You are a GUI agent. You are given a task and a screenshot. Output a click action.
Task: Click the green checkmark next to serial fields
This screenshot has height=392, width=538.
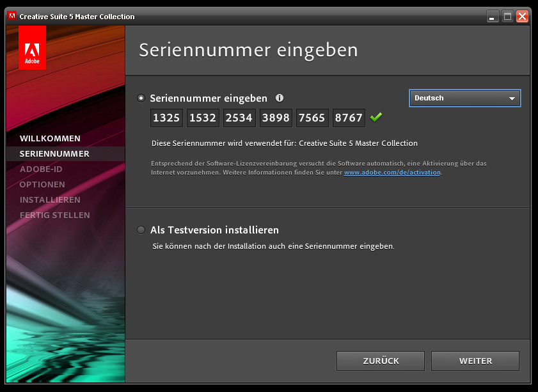[x=376, y=117]
